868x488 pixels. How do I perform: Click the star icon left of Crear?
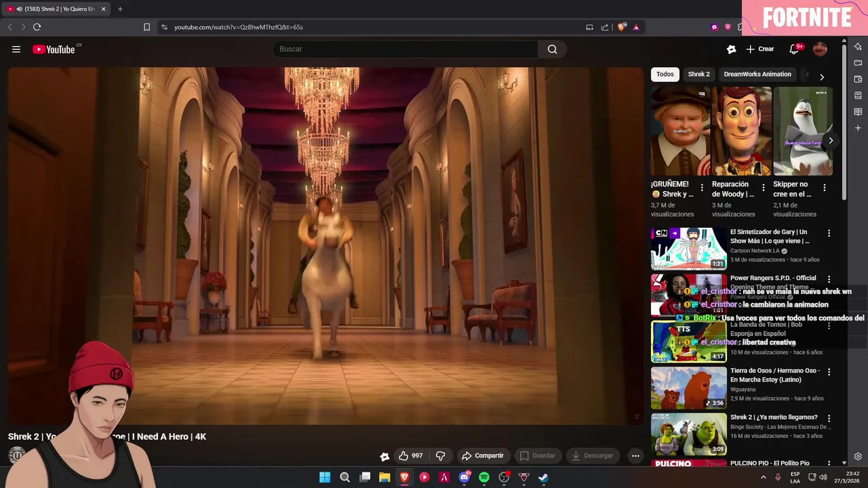click(731, 49)
